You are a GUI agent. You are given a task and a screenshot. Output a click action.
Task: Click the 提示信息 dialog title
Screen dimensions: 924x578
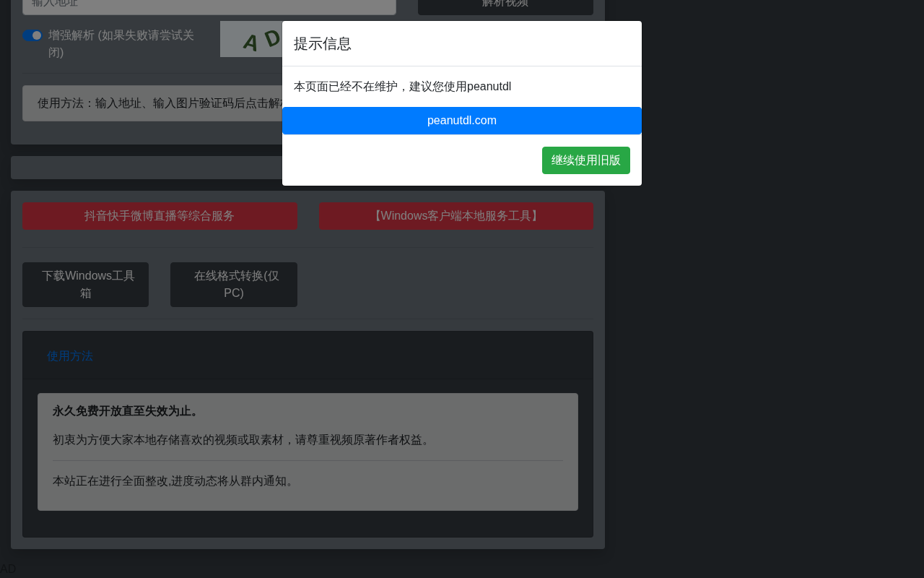point(323,43)
